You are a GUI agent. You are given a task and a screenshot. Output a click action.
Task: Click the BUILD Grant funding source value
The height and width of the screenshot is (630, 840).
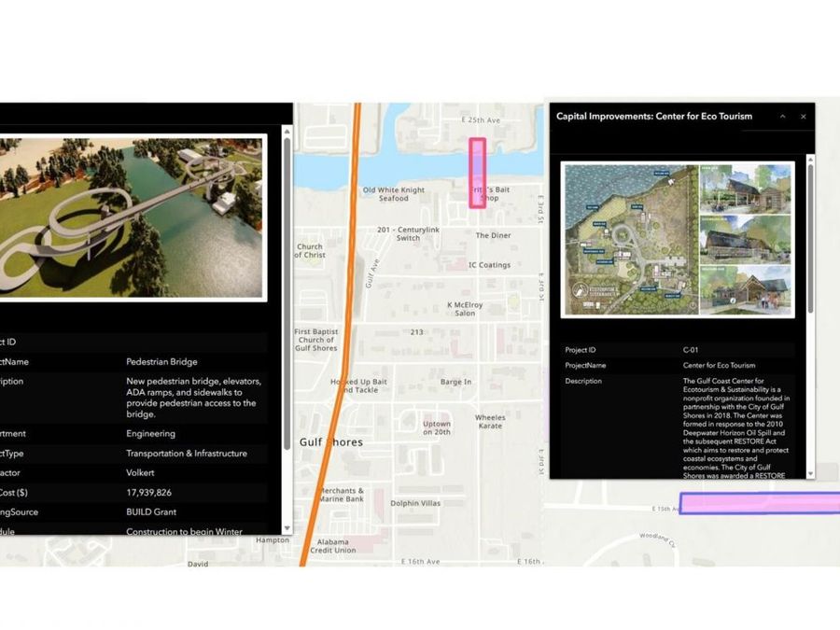click(x=151, y=512)
